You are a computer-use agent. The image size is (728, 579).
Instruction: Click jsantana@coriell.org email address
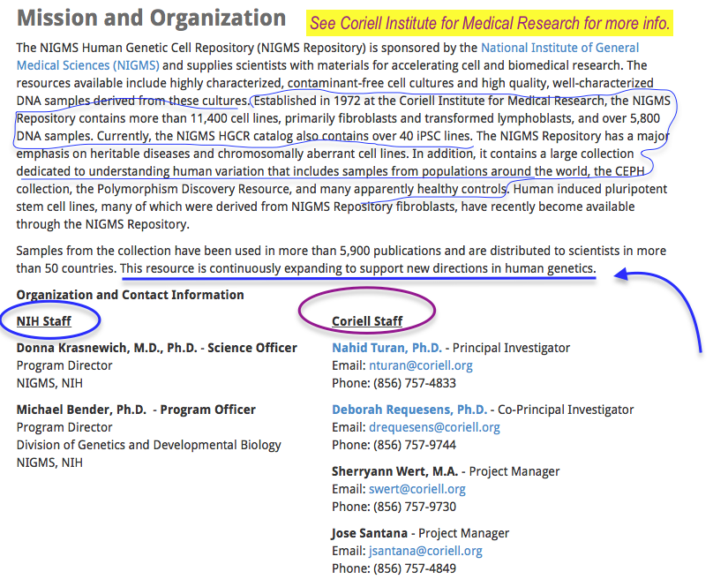pos(425,551)
